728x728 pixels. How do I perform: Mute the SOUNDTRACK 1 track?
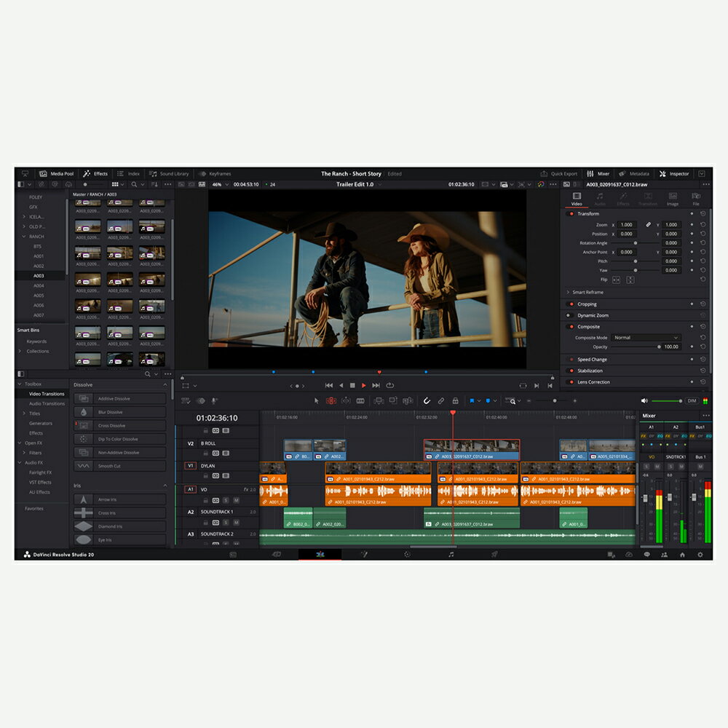pos(234,523)
